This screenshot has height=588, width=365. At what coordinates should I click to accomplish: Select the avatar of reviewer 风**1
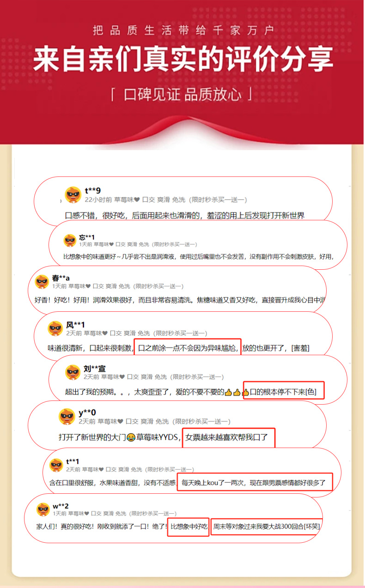click(55, 328)
